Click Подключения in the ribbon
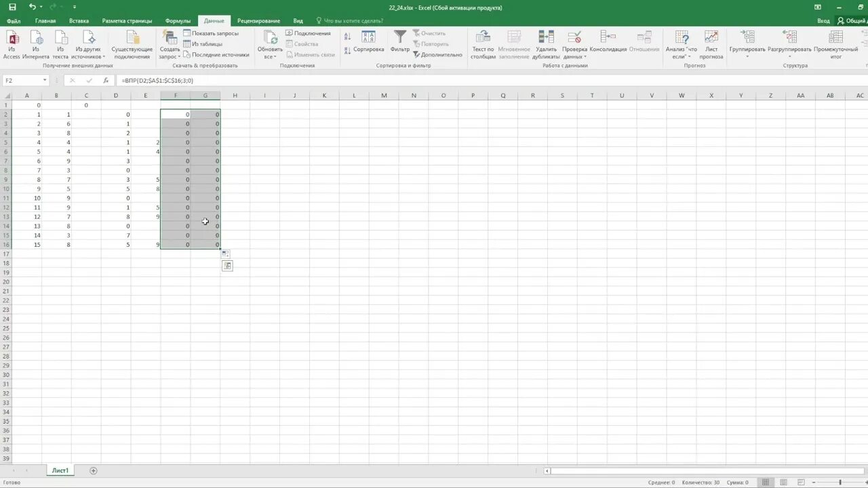Screen dimensions: 868x488 click(x=308, y=33)
